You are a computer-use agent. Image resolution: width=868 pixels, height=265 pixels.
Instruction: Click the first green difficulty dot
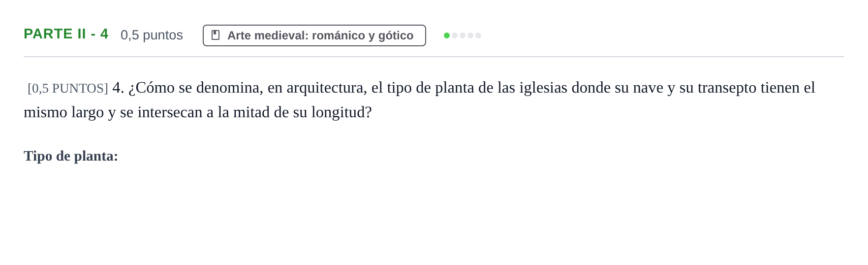447,35
